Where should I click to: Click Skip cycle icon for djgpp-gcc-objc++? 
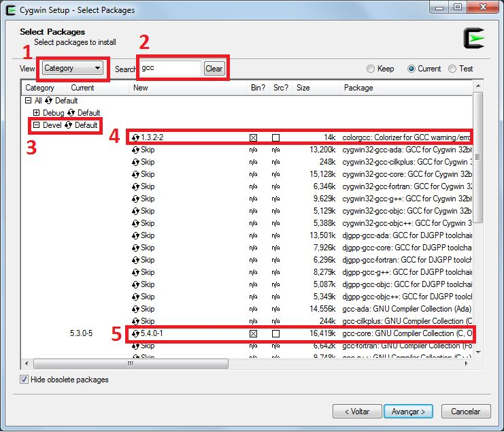tap(135, 297)
